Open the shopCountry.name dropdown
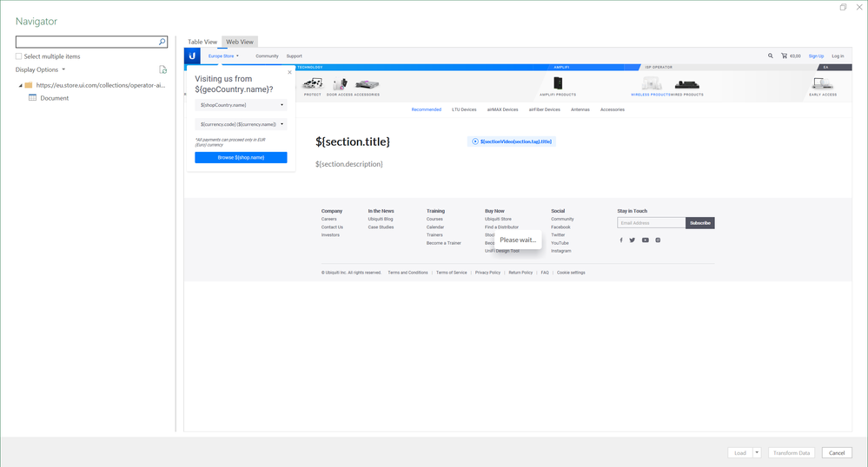The image size is (868, 467). point(241,105)
